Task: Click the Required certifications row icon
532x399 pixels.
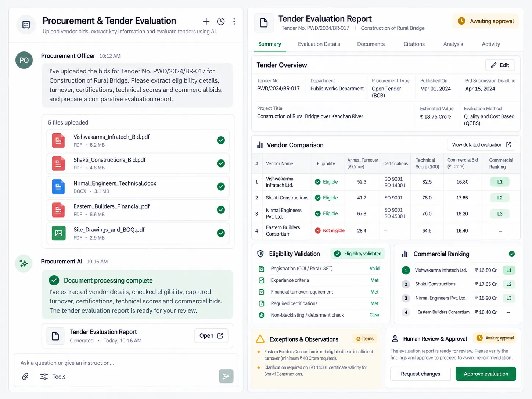Action: point(262,303)
